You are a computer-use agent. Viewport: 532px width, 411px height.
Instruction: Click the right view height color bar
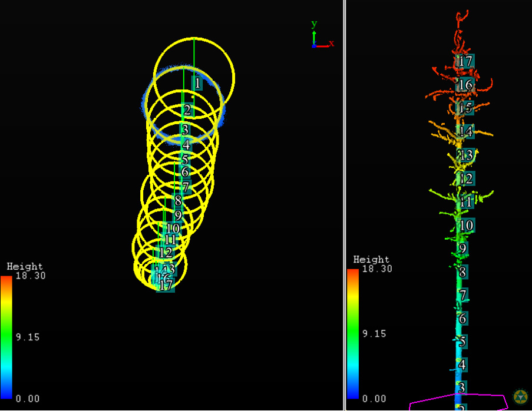[x=353, y=333]
